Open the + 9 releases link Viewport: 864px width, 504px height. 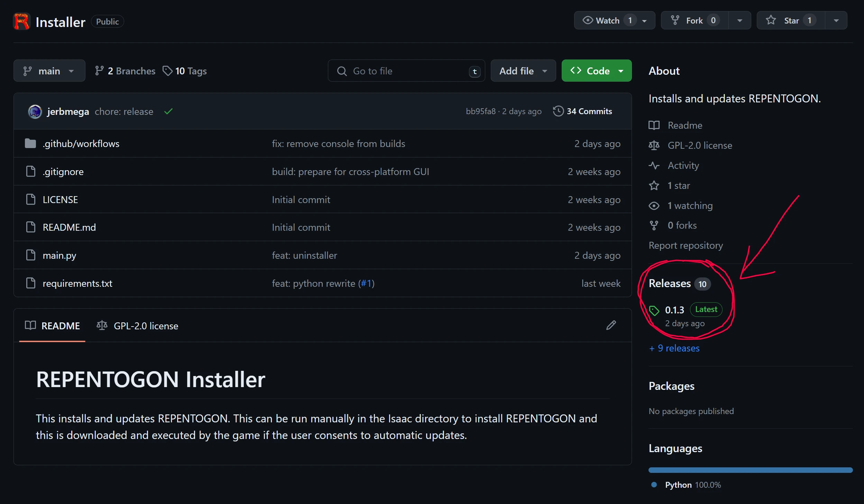pos(674,348)
